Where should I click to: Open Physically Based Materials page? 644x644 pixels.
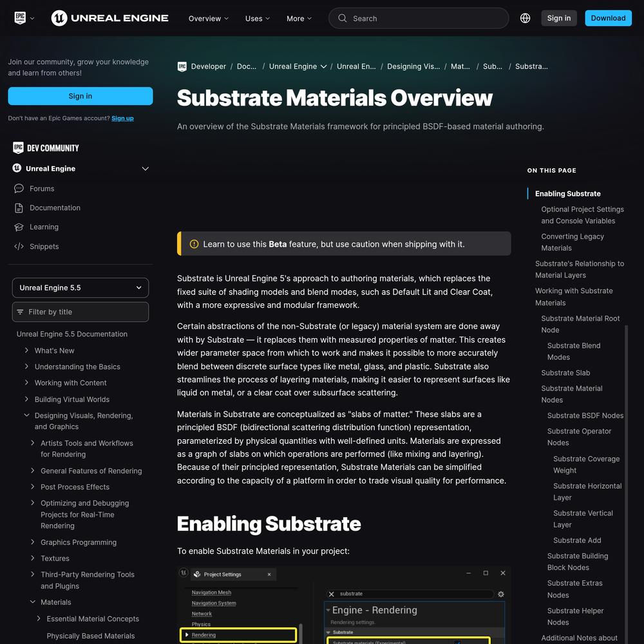pyautogui.click(x=90, y=636)
